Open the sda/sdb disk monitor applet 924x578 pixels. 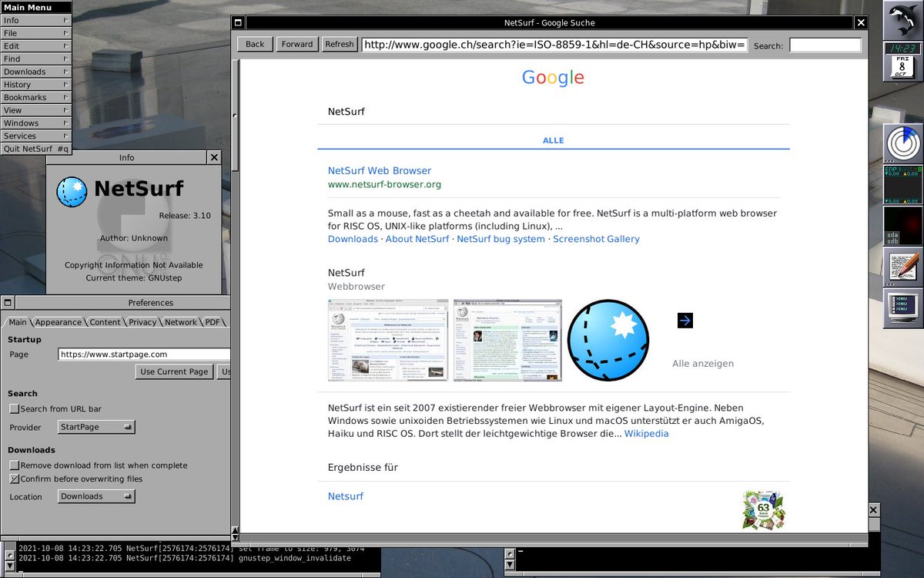(x=903, y=224)
